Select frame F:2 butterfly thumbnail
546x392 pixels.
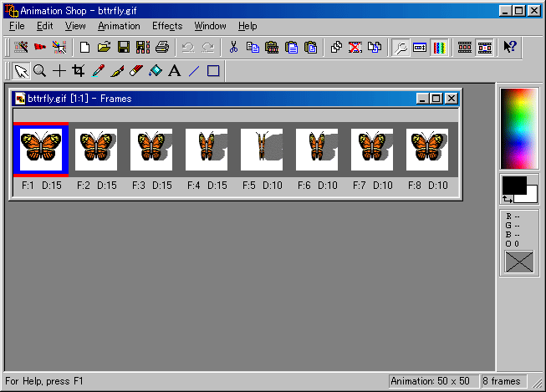pos(96,150)
